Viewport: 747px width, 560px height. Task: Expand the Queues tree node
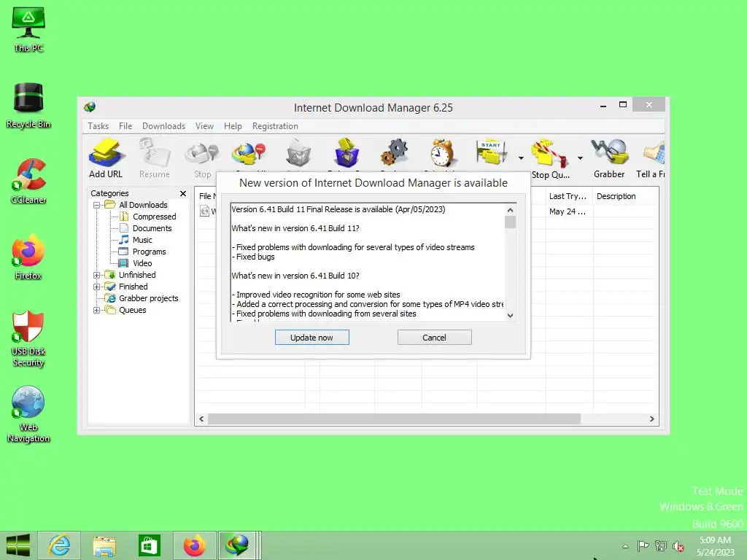97,310
